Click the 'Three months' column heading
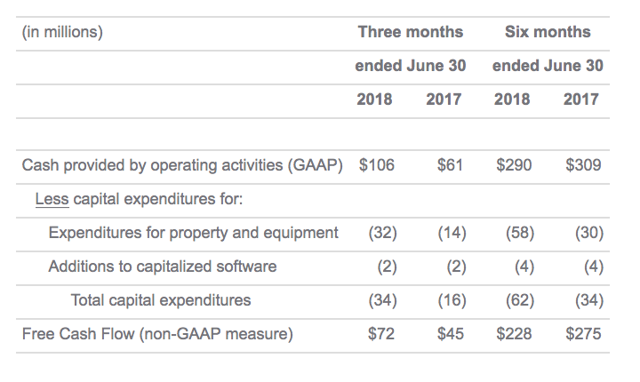640x382 pixels. pos(410,32)
